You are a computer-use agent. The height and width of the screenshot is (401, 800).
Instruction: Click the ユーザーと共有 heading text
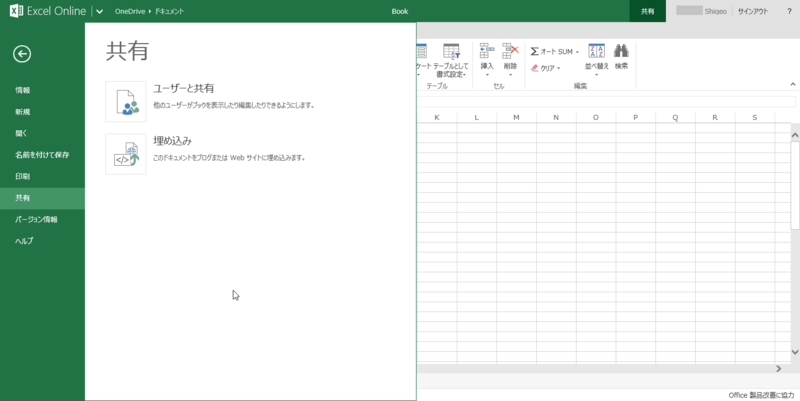click(184, 88)
